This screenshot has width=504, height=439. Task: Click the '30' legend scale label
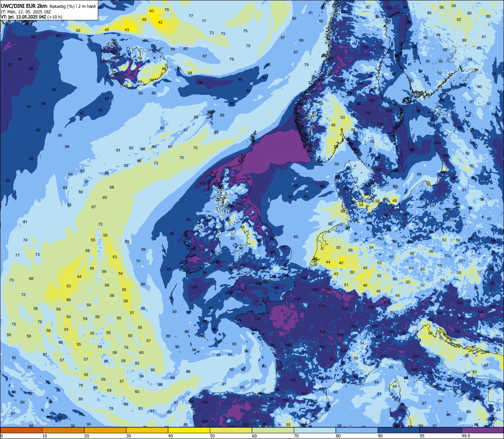128,436
